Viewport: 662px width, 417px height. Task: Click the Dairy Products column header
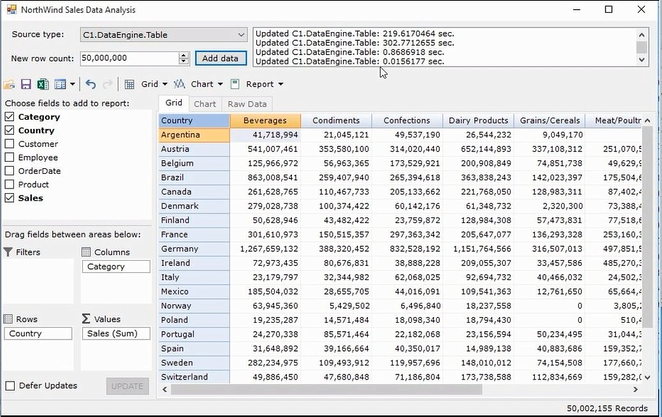[x=478, y=120]
